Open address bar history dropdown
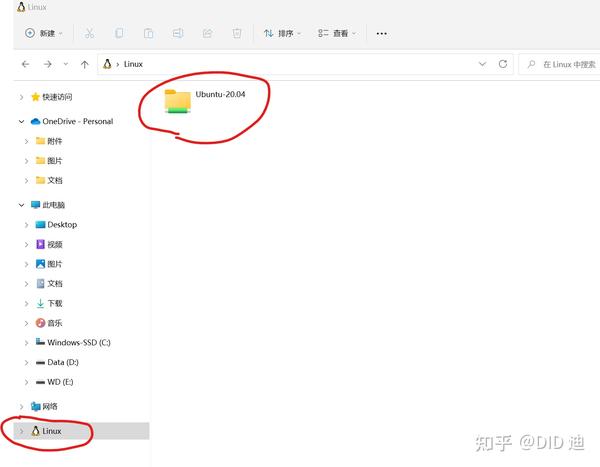 (482, 64)
